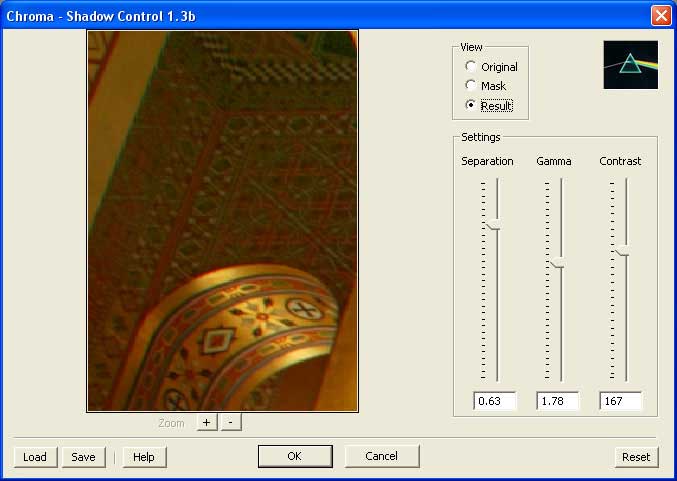Click the Separation slider handle

click(493, 225)
